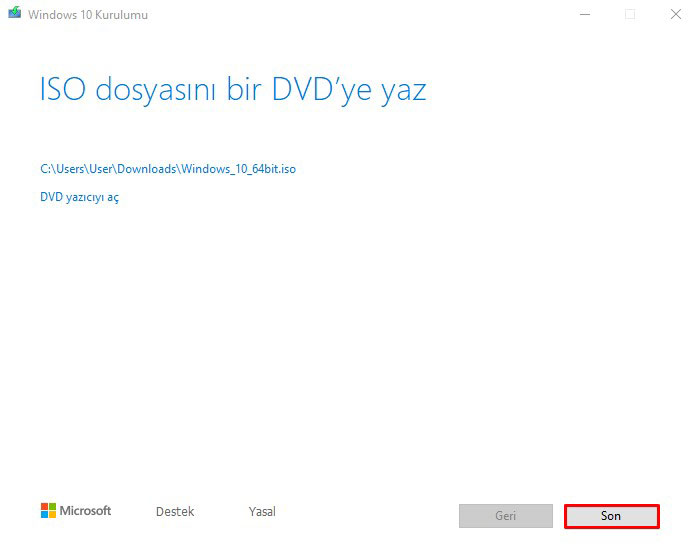Open the Yasal legal link
The height and width of the screenshot is (551, 697).
click(x=262, y=511)
